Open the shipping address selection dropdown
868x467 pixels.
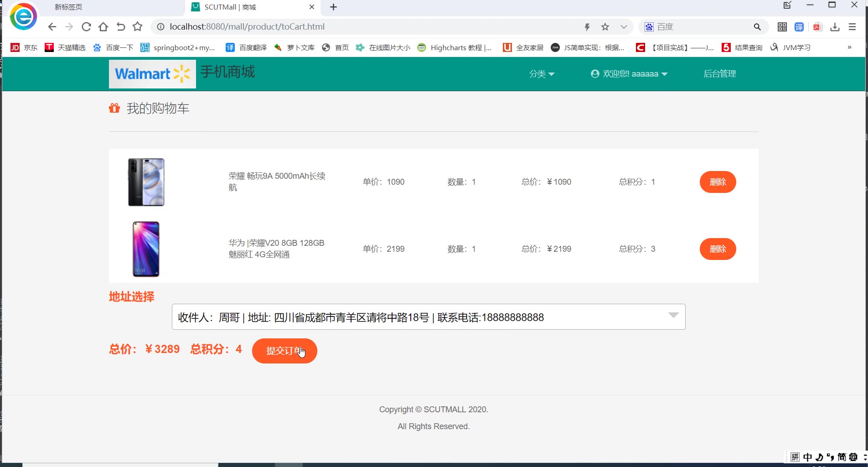coord(429,317)
